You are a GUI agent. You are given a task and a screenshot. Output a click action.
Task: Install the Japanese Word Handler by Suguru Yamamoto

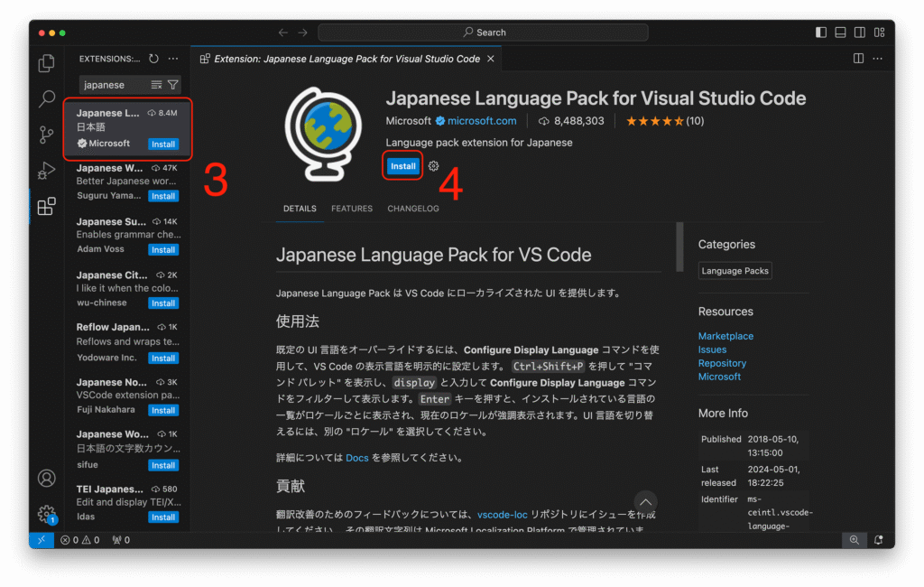click(x=163, y=196)
